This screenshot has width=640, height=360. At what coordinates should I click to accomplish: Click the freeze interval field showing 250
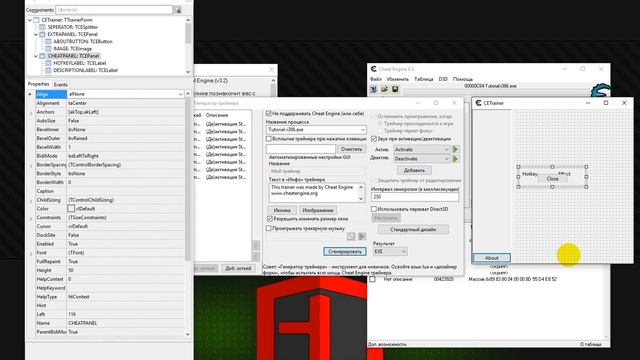point(415,197)
